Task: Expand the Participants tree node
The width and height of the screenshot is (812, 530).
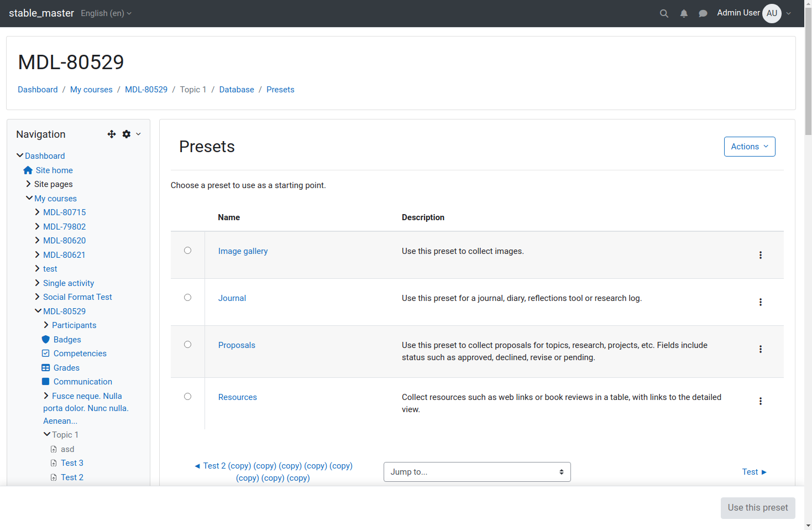Action: (46, 325)
